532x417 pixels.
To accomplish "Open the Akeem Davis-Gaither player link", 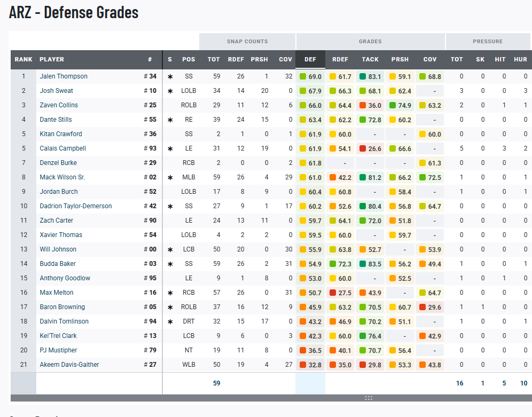I will 70,365.
